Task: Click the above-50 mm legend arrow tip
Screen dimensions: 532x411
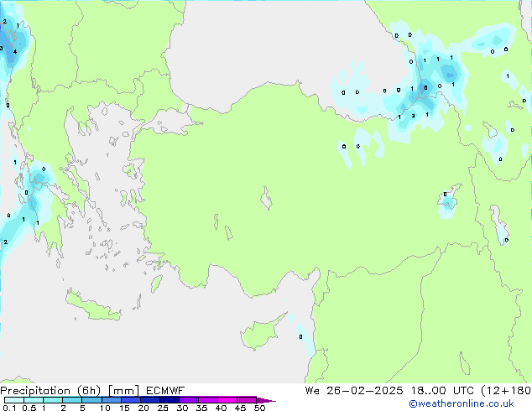Action: (x=266, y=400)
